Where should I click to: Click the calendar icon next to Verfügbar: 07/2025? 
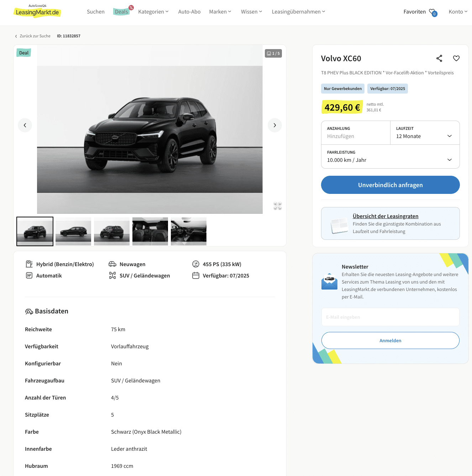tap(196, 275)
